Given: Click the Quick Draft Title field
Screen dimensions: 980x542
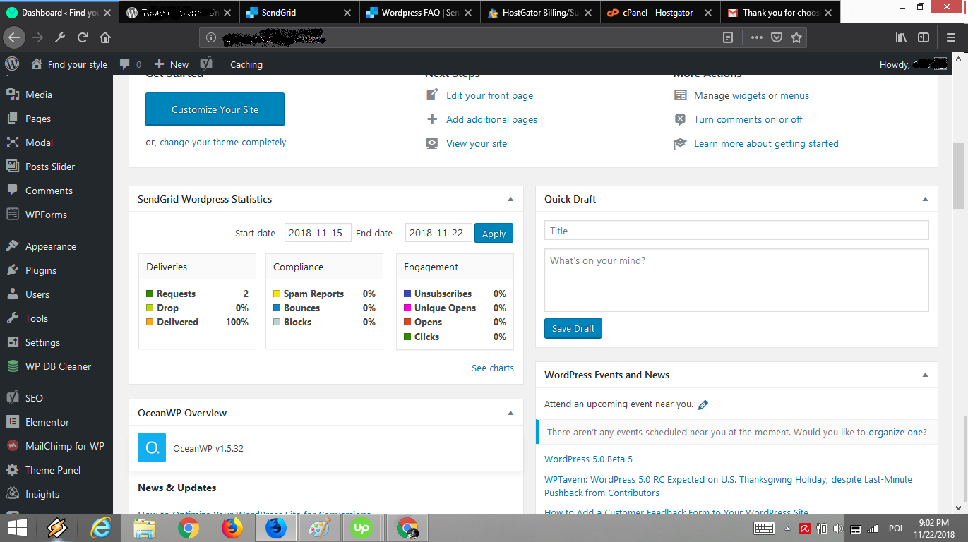Looking at the screenshot, I should point(736,231).
